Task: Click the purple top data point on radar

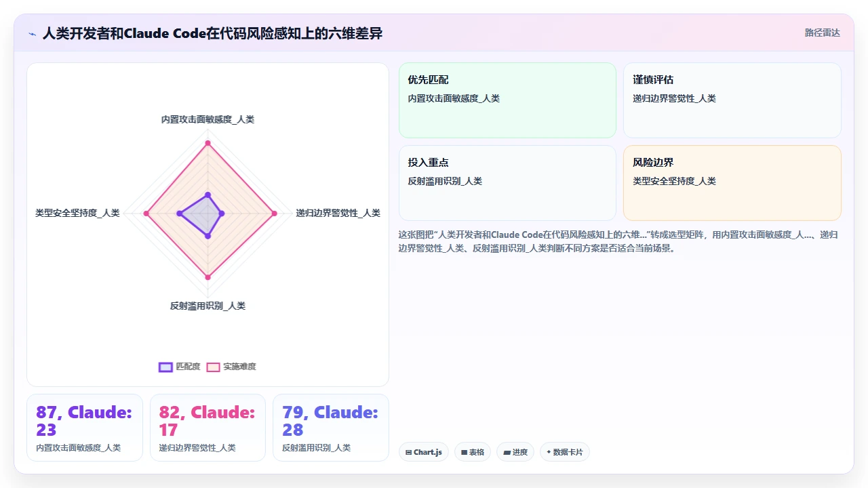Action: click(x=208, y=195)
